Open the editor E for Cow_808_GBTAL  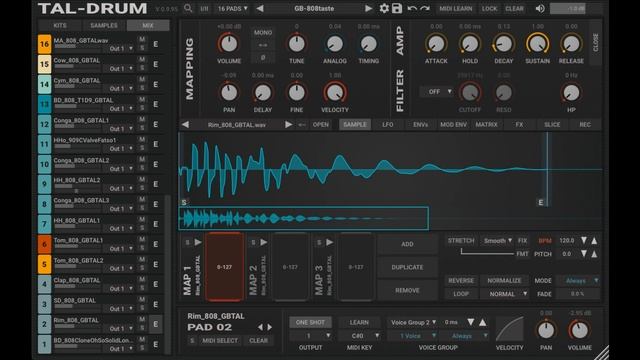click(156, 64)
